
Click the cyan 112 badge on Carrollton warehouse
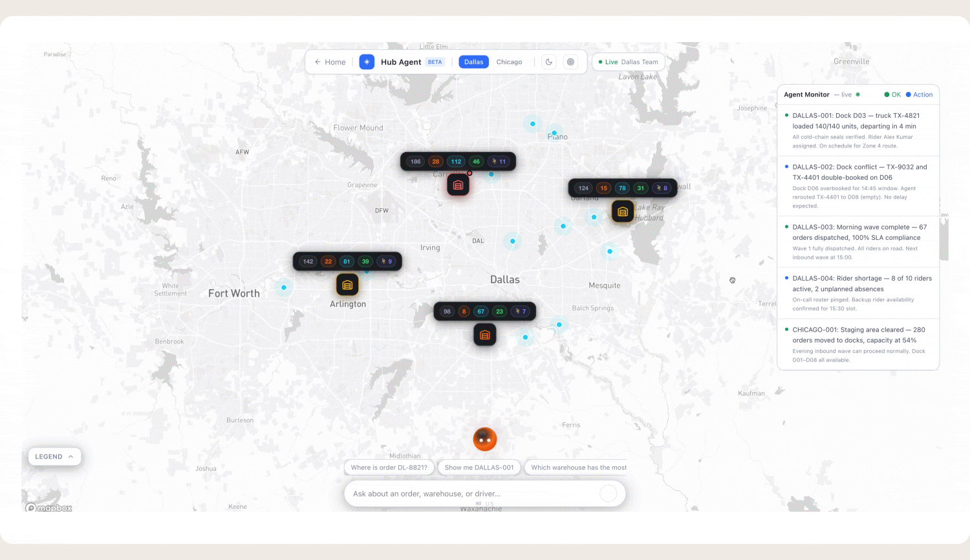point(456,162)
